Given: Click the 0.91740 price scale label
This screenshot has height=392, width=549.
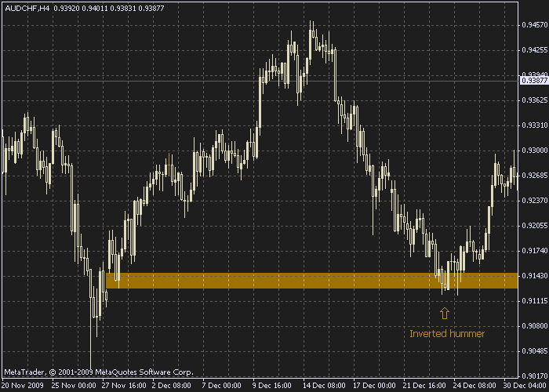Looking at the screenshot, I should pos(534,251).
